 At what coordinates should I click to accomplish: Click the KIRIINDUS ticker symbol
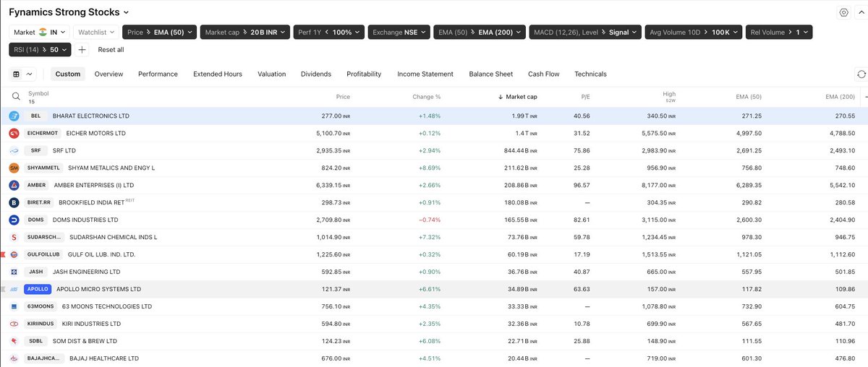coord(41,324)
